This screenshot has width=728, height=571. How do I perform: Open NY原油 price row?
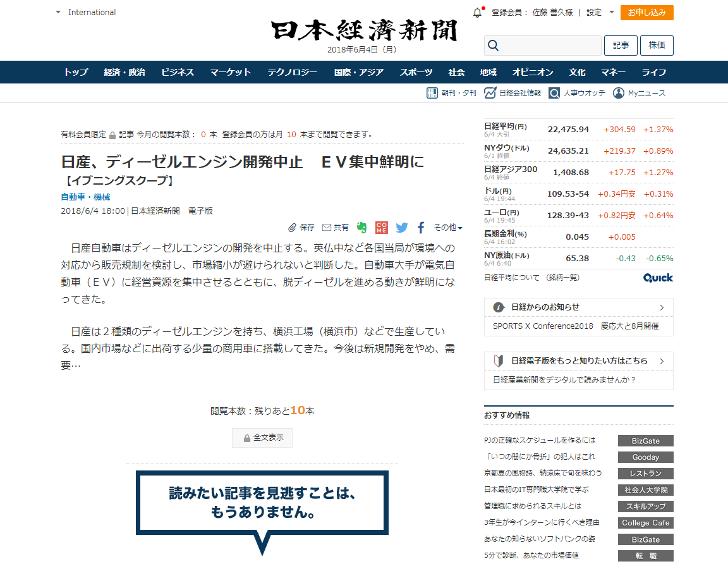(578, 258)
